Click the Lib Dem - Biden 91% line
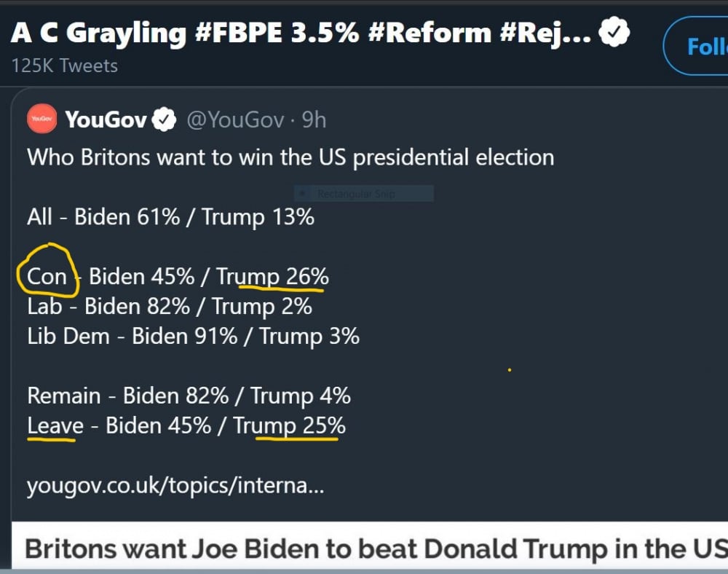Screen dimensions: 728x574 point(193,337)
